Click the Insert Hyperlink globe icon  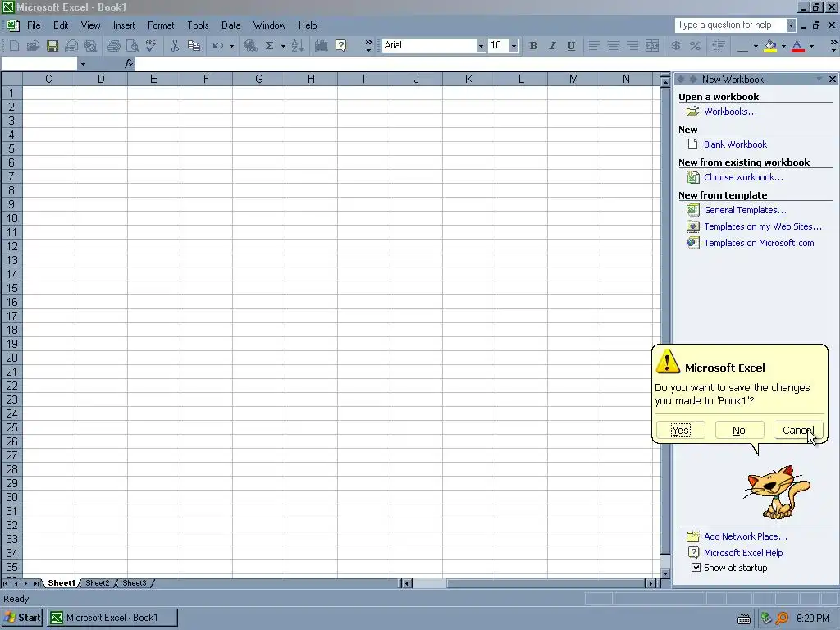click(250, 46)
